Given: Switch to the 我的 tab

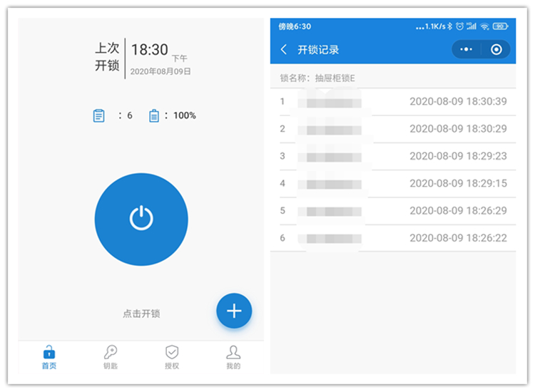Looking at the screenshot, I should click(x=233, y=357).
